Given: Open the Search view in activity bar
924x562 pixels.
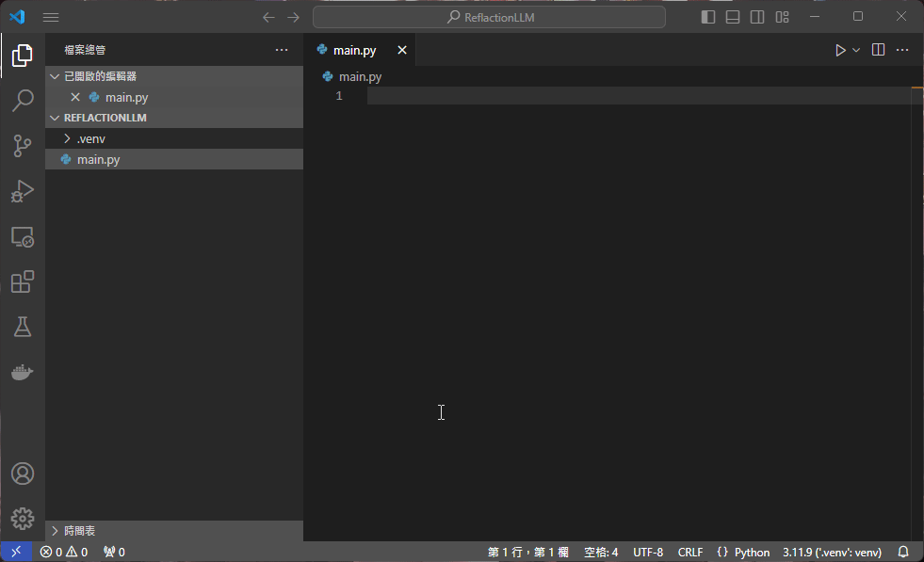Looking at the screenshot, I should tap(23, 101).
